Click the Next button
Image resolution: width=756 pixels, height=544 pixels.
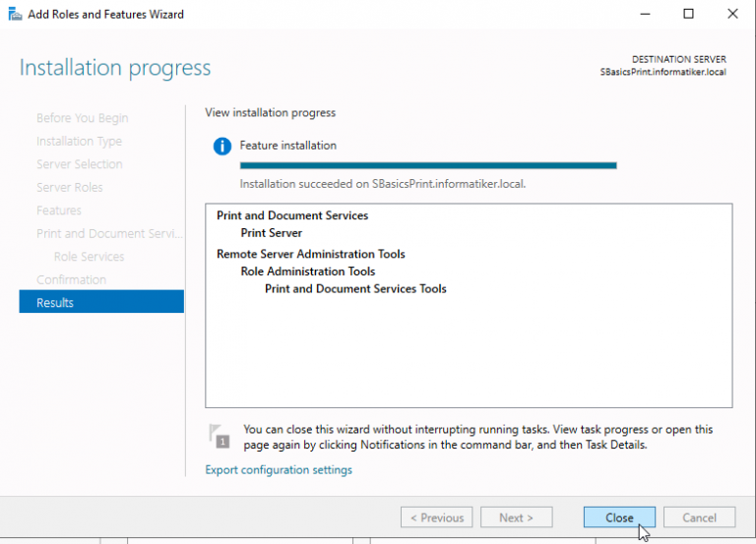coord(517,517)
